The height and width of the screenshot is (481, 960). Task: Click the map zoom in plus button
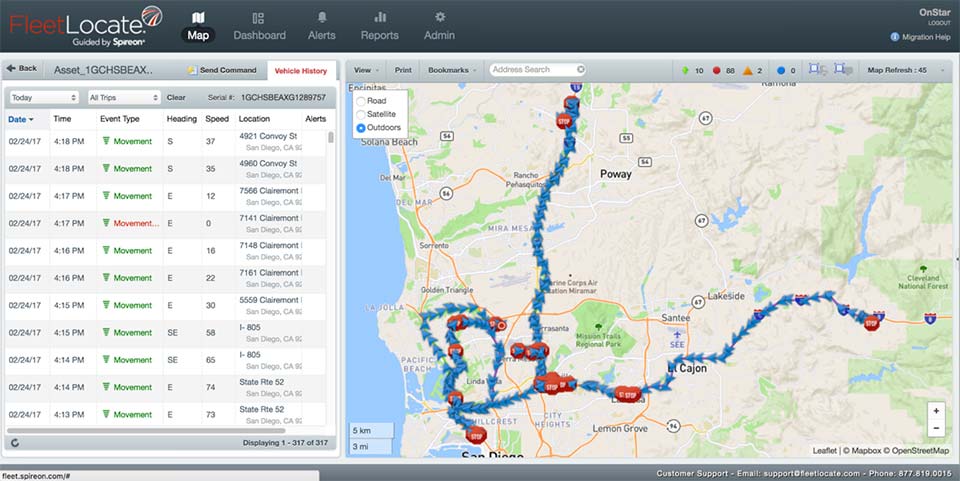tap(936, 410)
